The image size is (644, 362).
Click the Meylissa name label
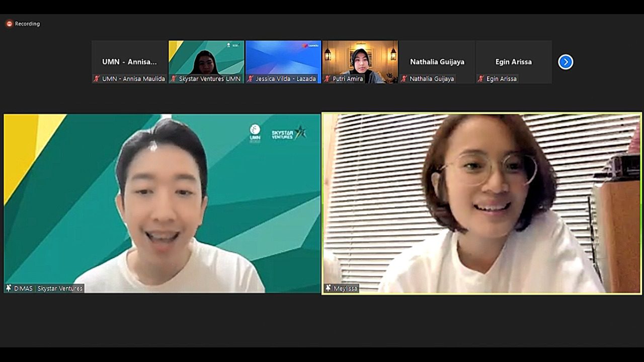coord(345,288)
